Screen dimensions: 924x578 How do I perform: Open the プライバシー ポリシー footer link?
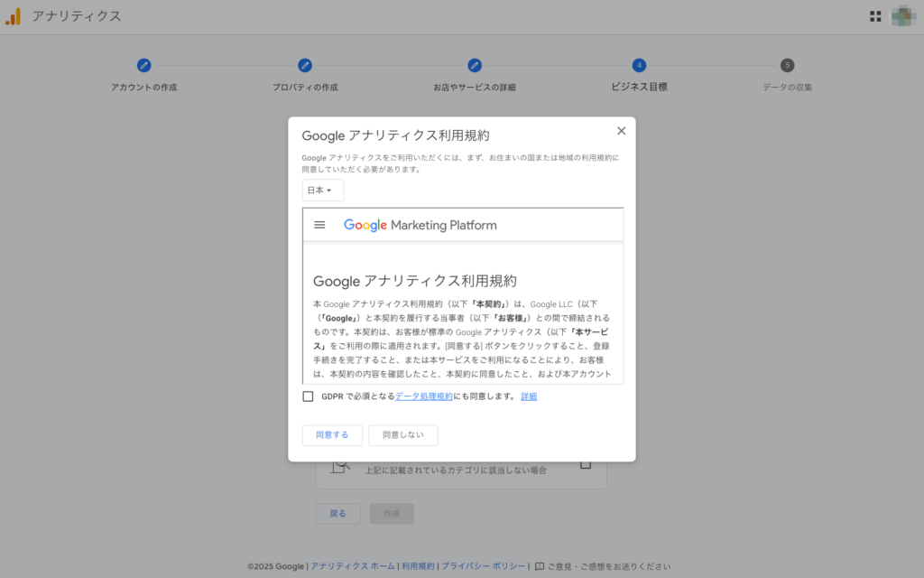pos(484,565)
